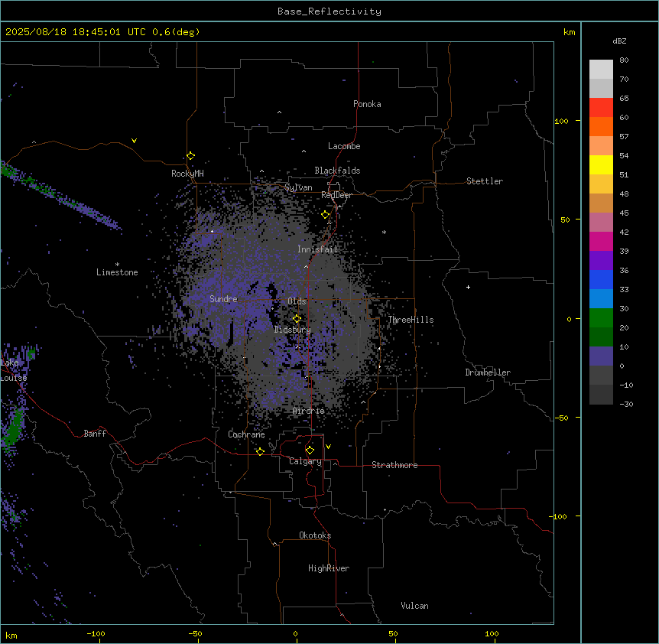Screen dimensions: 659x644
Task: Select the magenta 39-42 dBZ legend swatch
Action: (601, 241)
